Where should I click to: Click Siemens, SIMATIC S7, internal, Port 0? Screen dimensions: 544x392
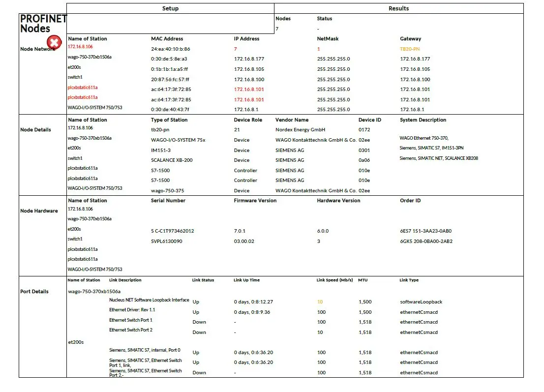click(x=145, y=350)
